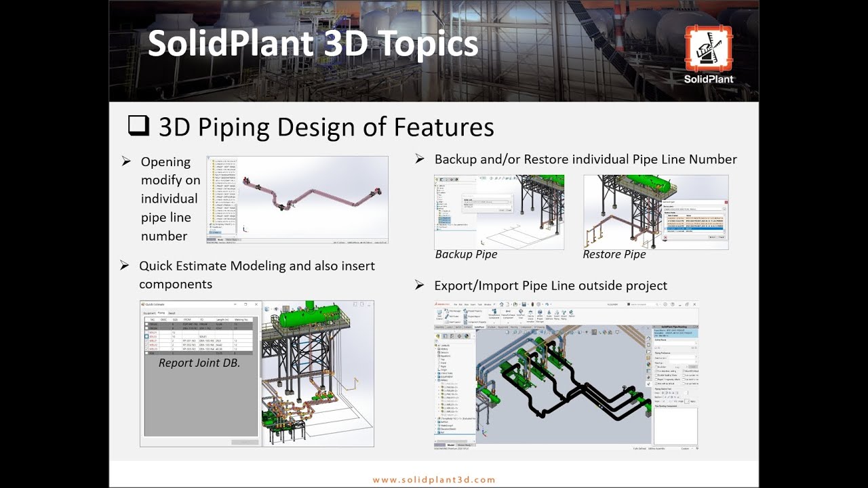The width and height of the screenshot is (868, 488).
Task: Open the File Explorer folder icon in task pane
Action: pyautogui.click(x=648, y=350)
